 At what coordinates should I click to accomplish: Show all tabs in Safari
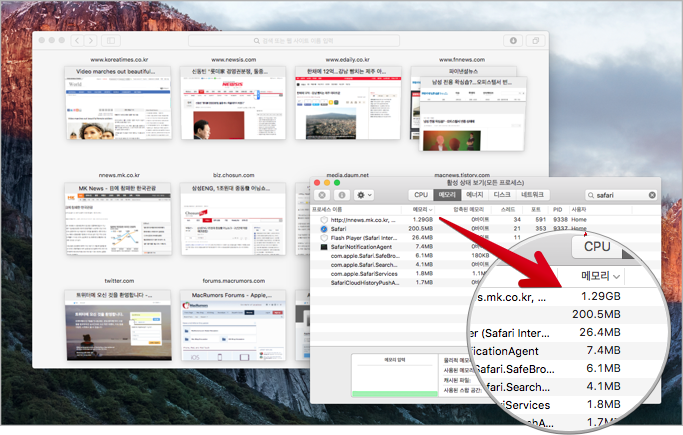click(x=535, y=40)
